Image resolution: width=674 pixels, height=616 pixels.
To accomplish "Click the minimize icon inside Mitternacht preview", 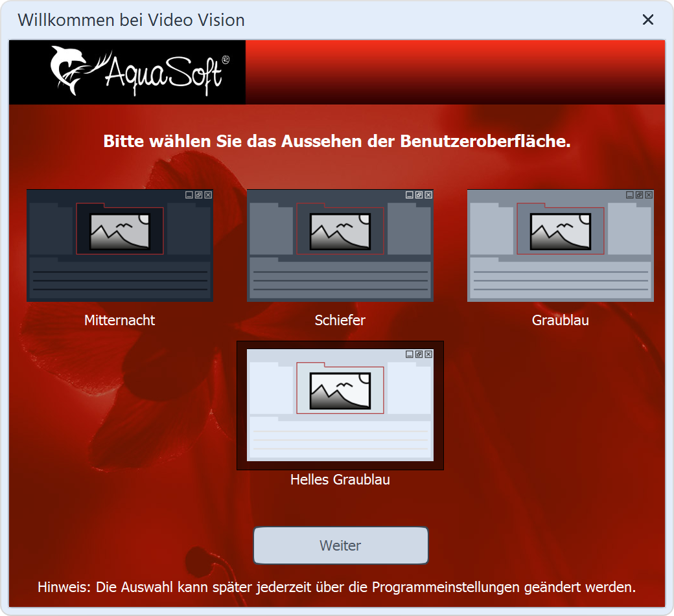I will (x=189, y=194).
